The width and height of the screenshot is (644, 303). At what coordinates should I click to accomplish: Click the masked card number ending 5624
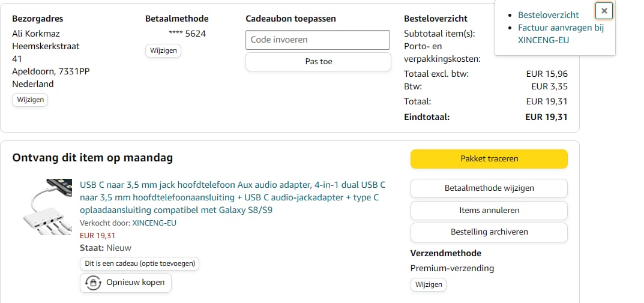tap(187, 34)
